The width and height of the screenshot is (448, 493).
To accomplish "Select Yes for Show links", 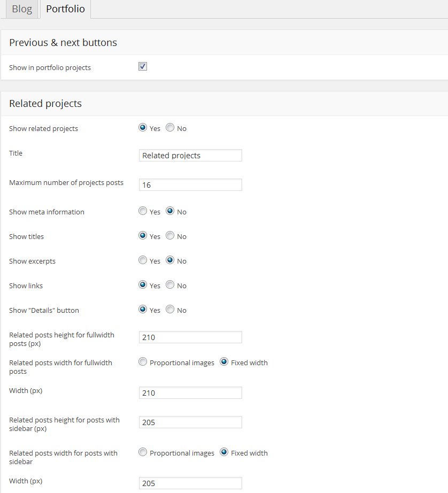I will [x=143, y=285].
